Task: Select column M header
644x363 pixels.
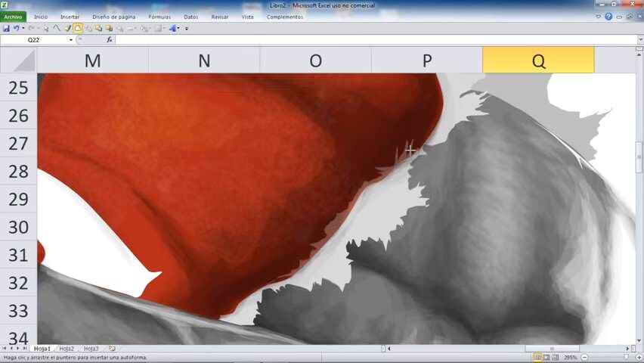Action: 93,60
